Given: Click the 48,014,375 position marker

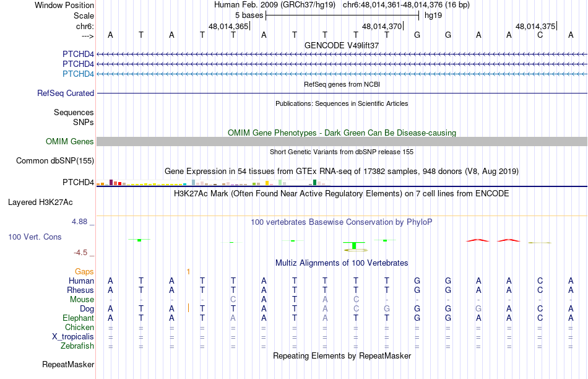Looking at the screenshot, I should click(536, 26).
